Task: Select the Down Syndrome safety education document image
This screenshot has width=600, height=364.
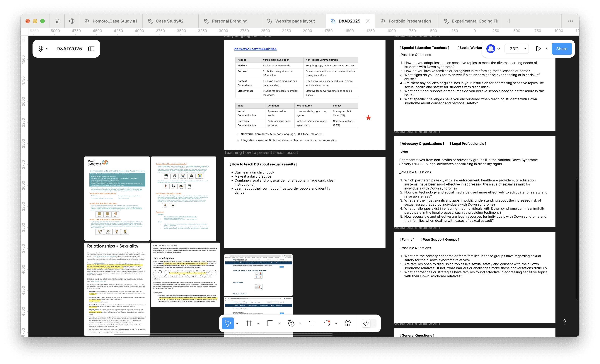Action: coord(117,199)
